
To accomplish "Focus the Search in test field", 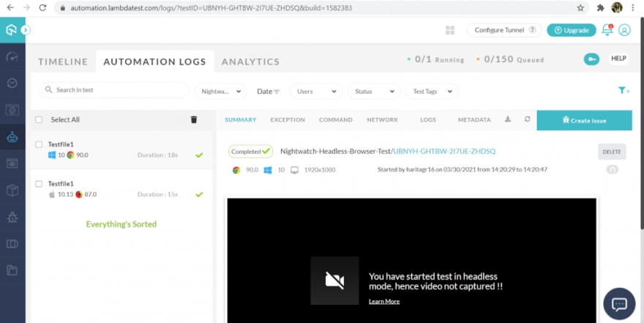I will (113, 90).
